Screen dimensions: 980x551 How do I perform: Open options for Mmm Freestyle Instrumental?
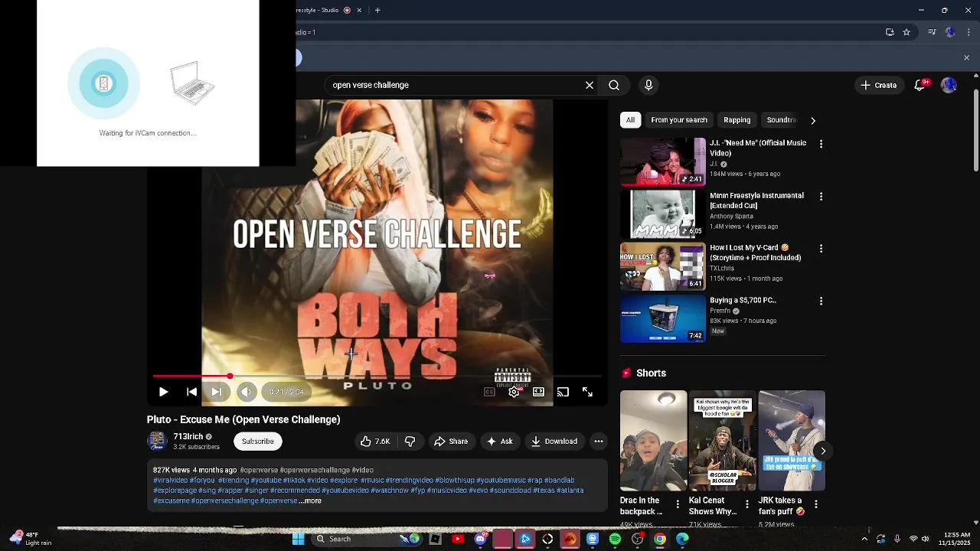[821, 197]
